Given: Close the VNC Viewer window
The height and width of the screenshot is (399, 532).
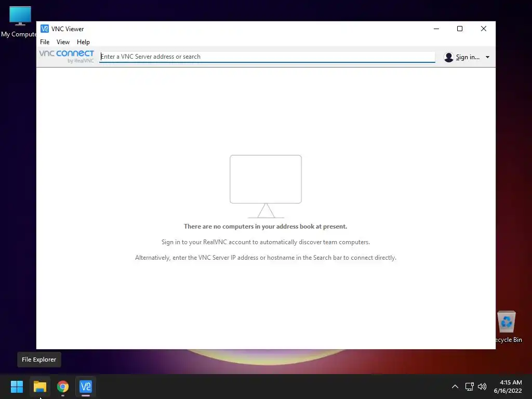Looking at the screenshot, I should tap(484, 29).
